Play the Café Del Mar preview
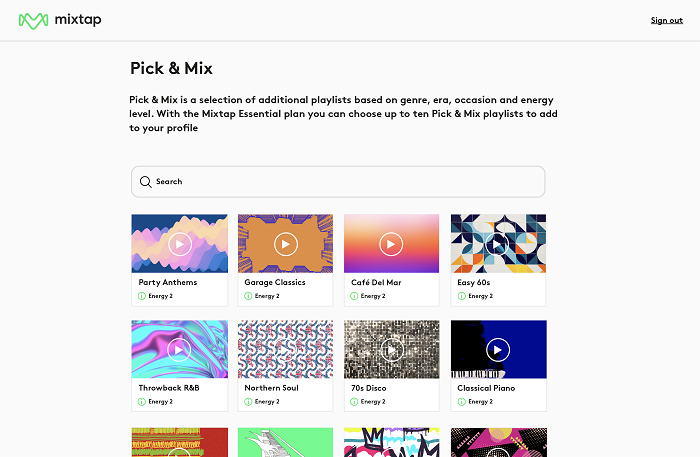Screen dimensions: 700x457 391,243
